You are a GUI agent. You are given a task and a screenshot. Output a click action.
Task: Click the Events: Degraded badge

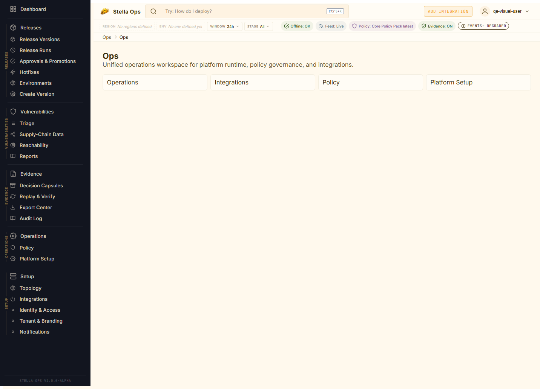click(x=483, y=26)
